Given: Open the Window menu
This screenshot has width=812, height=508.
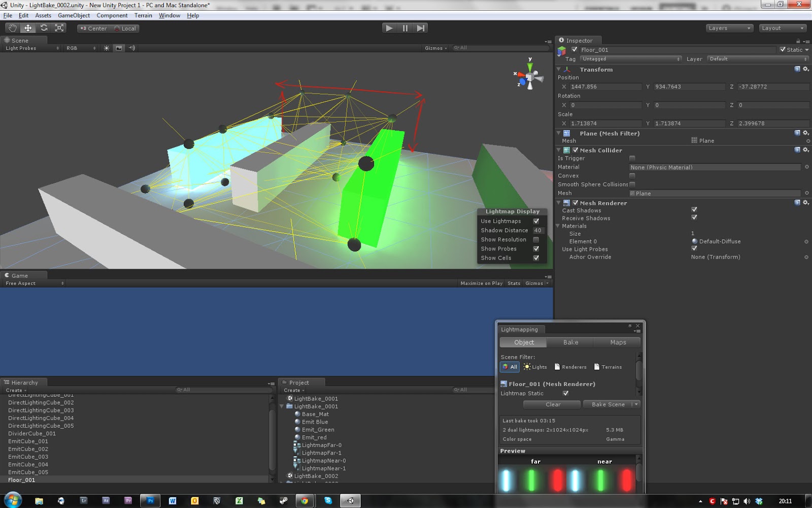Looking at the screenshot, I should pyautogui.click(x=170, y=15).
